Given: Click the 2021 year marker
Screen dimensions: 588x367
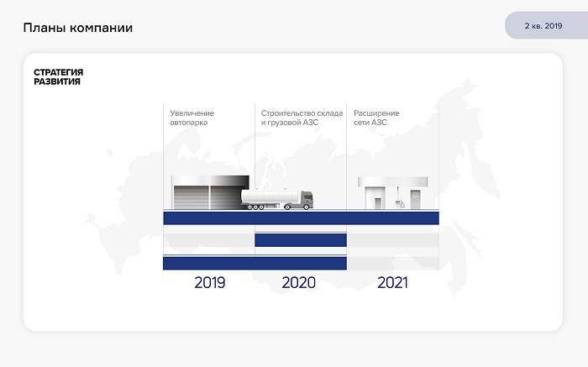Looking at the screenshot, I should (x=392, y=283).
